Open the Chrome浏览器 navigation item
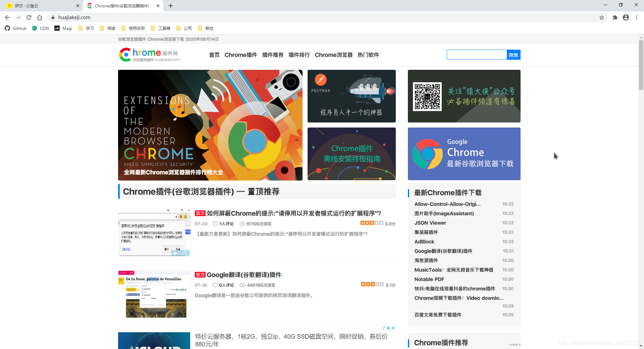Image resolution: width=644 pixels, height=349 pixels. pos(334,55)
